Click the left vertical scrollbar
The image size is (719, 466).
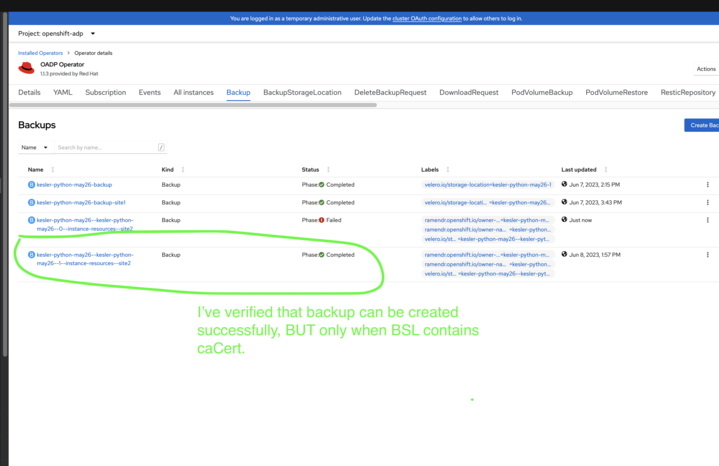[x=5, y=183]
